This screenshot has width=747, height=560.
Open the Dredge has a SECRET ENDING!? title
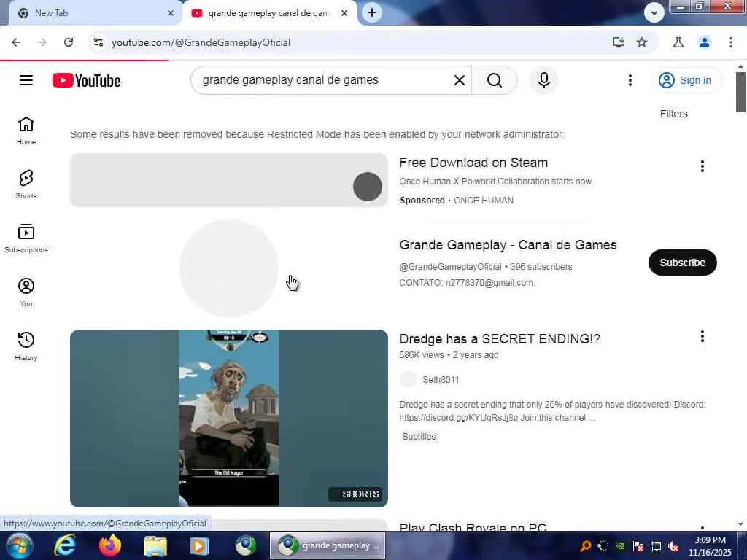[x=500, y=338]
